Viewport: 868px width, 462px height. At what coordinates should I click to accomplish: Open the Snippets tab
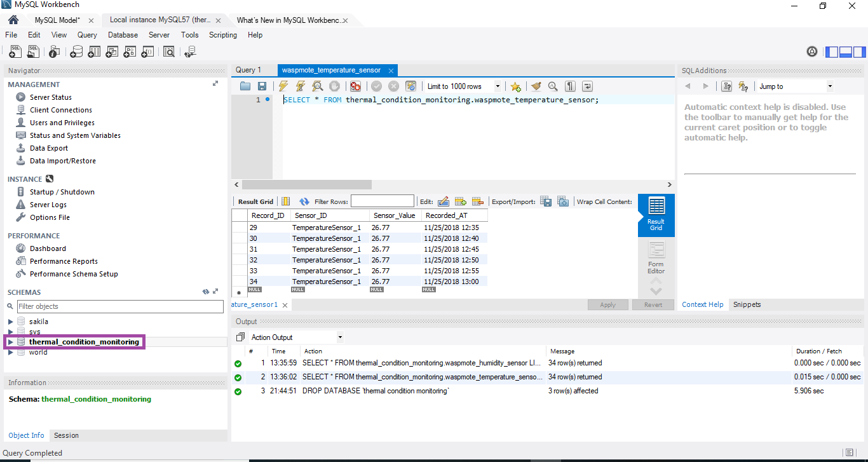747,304
